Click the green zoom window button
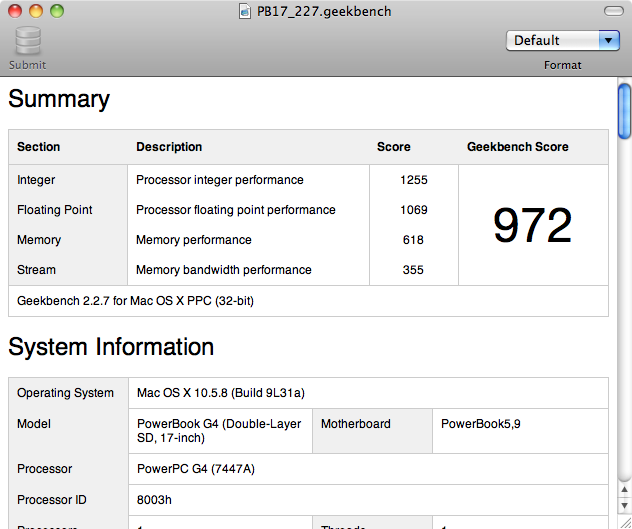 pyautogui.click(x=57, y=11)
